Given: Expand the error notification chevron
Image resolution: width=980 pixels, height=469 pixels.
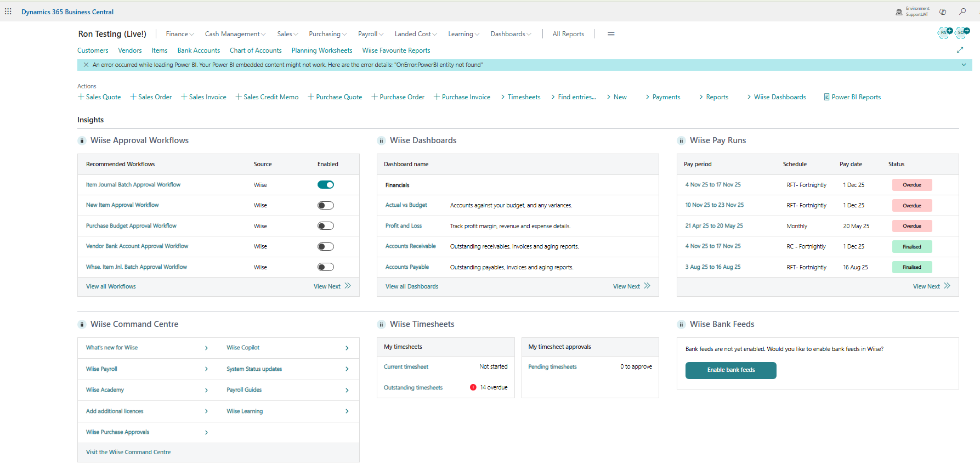Looking at the screenshot, I should (x=964, y=65).
